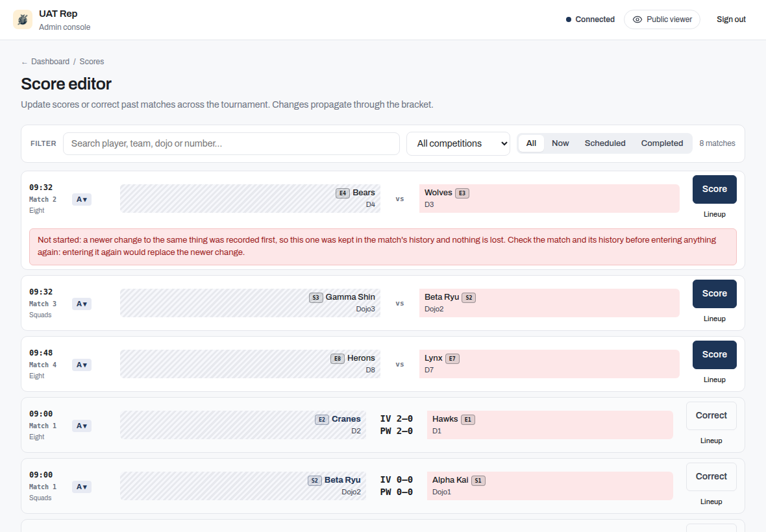Click the back arrow before Dashboard
Viewport: 766px width, 532px height.
pyautogui.click(x=25, y=62)
